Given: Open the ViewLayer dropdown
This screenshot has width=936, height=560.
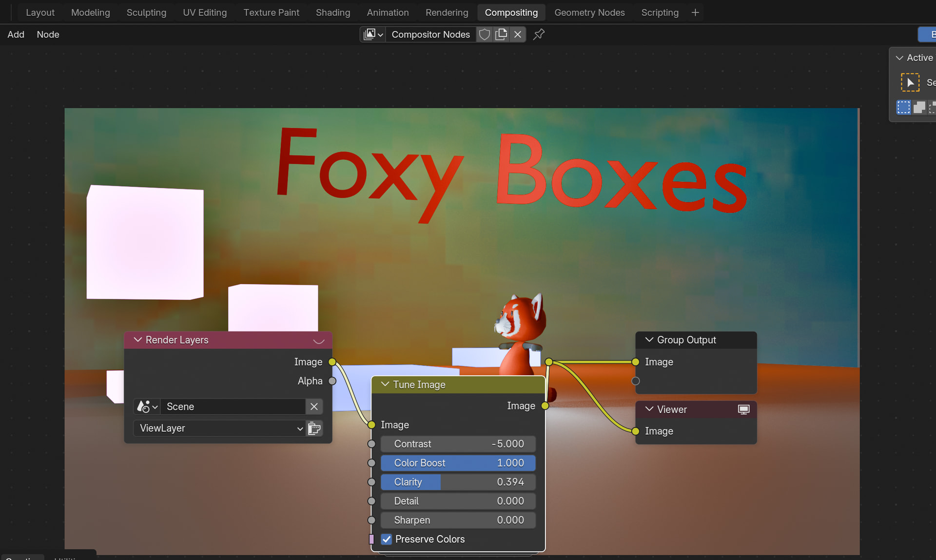Looking at the screenshot, I should pyautogui.click(x=219, y=428).
